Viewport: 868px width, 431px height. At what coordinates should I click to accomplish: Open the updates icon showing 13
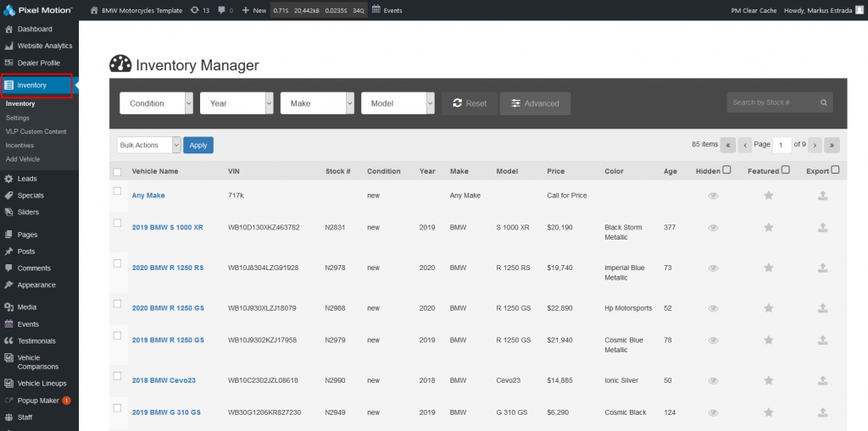click(200, 10)
